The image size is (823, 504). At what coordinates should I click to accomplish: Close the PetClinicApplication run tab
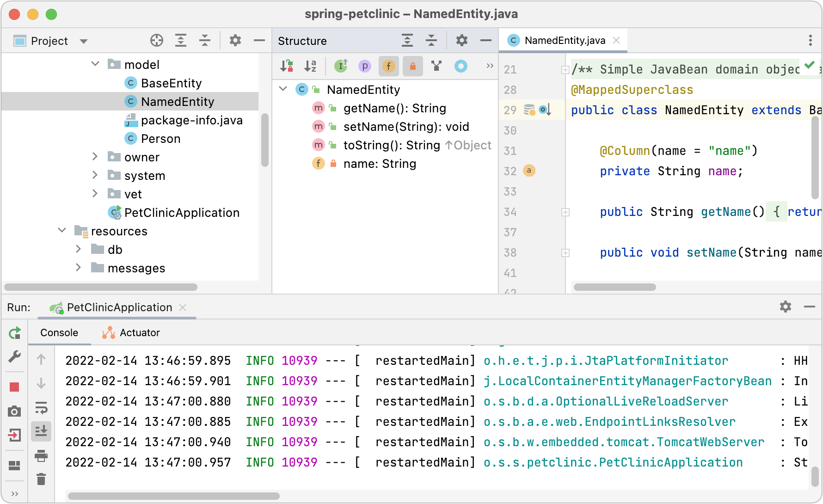(183, 307)
